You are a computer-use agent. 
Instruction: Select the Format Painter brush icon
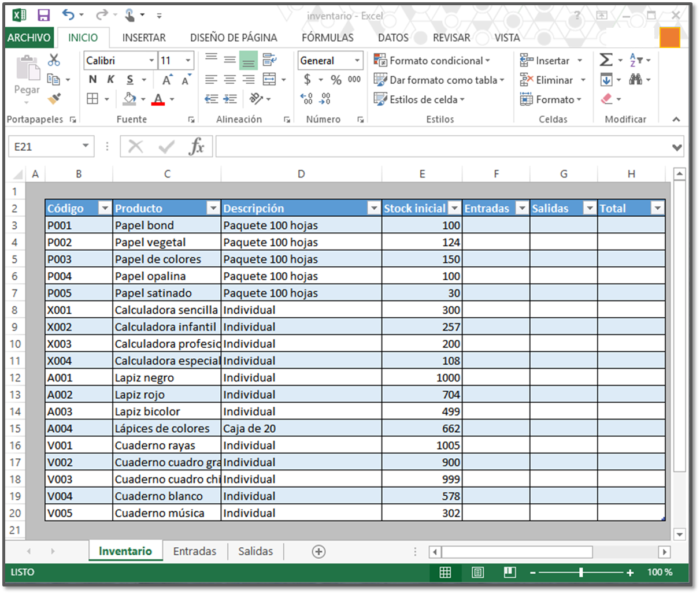tap(54, 99)
